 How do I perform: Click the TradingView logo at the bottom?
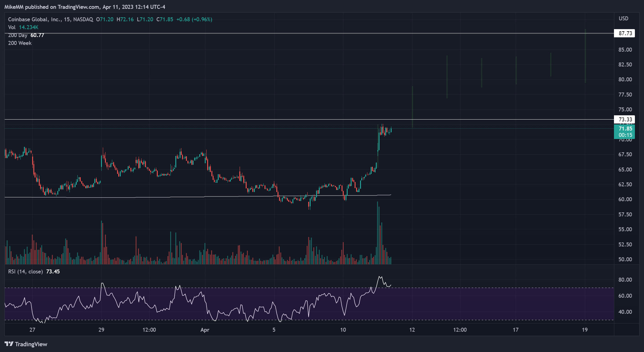coord(26,344)
